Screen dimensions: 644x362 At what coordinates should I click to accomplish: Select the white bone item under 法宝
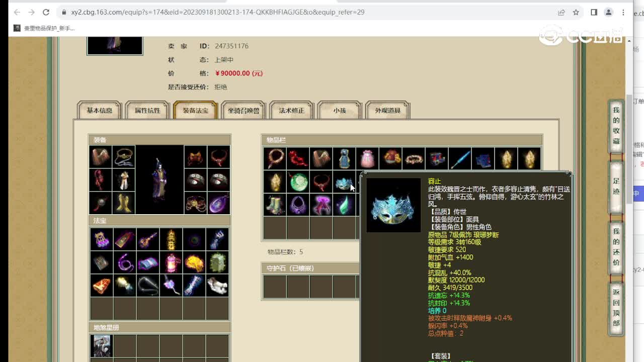pos(217,286)
